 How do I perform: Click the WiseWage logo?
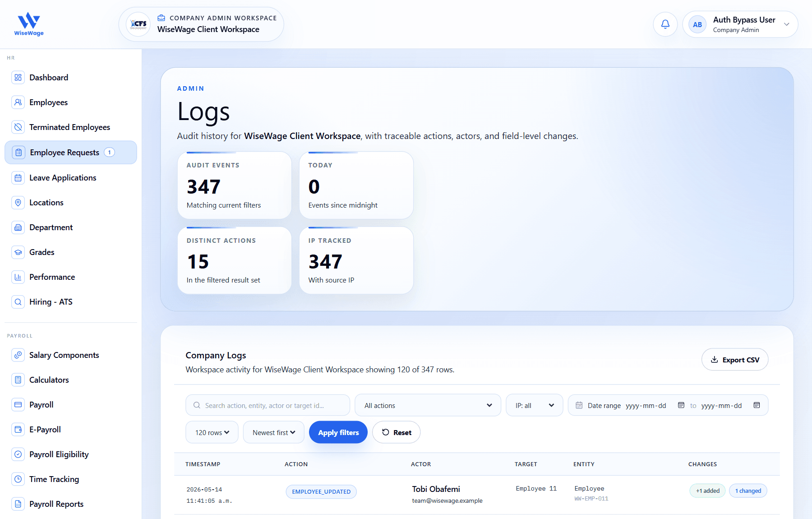click(x=29, y=24)
